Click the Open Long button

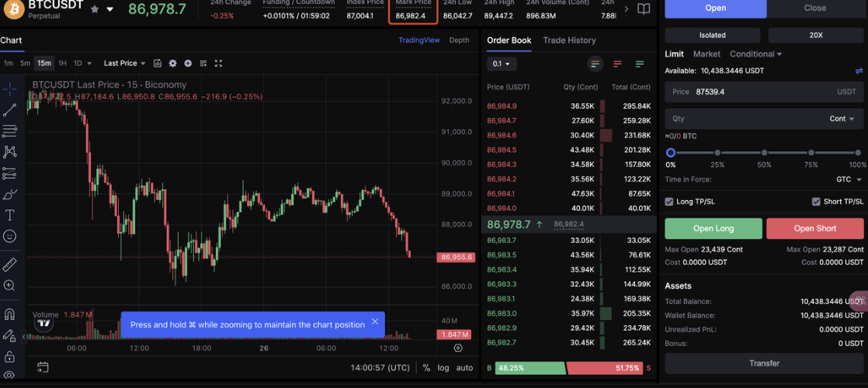tap(713, 228)
